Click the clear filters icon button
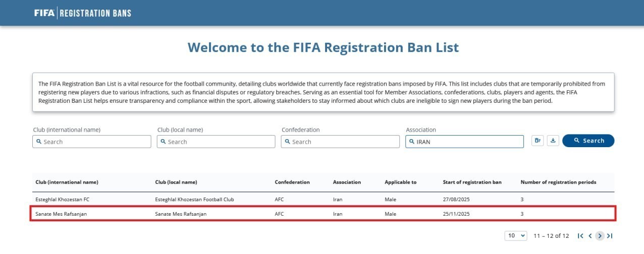Viewport: 644px width, 254px height. (538, 141)
